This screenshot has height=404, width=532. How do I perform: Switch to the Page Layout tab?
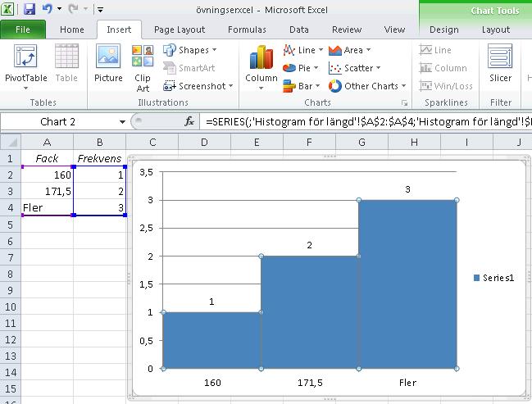coord(180,30)
